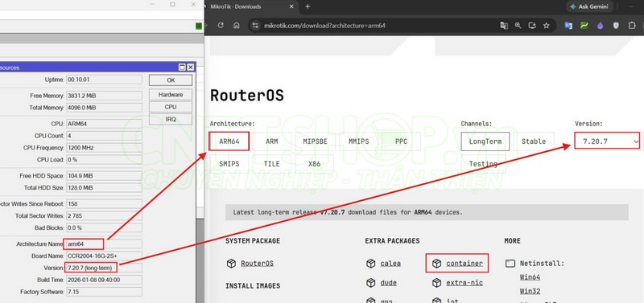Select MMIPS architecture

pos(358,141)
